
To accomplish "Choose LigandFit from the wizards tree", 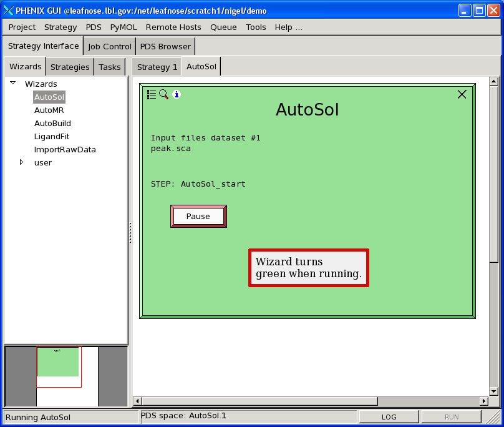I will (x=51, y=136).
